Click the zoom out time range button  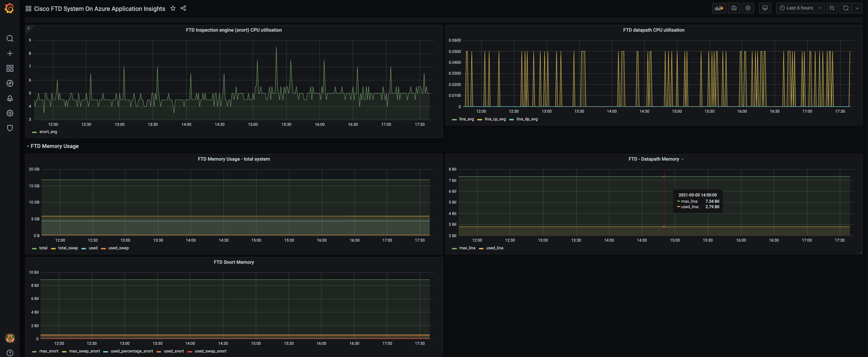tap(832, 8)
